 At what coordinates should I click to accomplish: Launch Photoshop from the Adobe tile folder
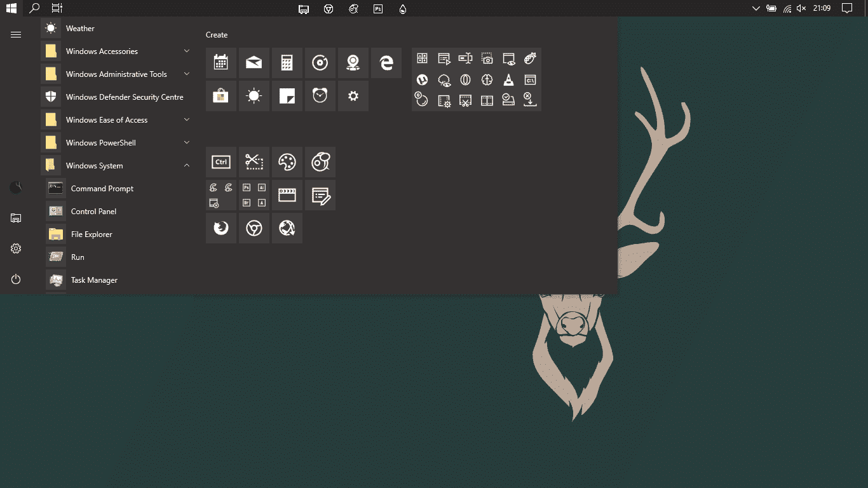(x=247, y=187)
